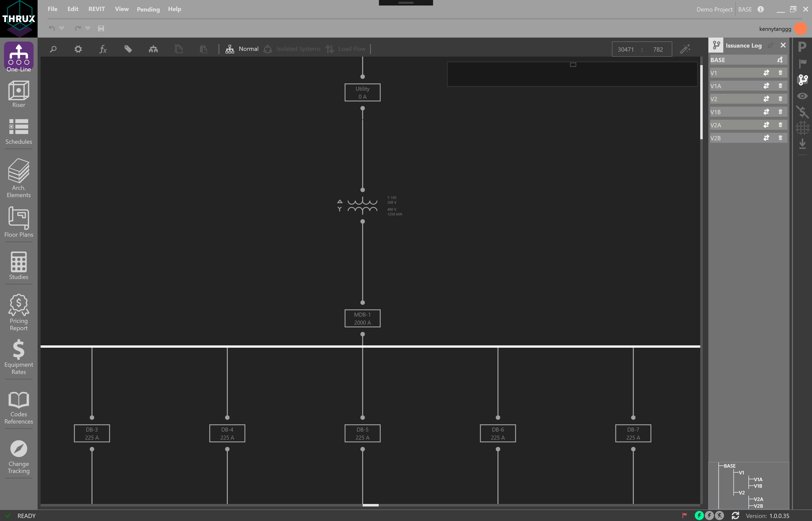Click the download arrow icon in the right sidebar

pyautogui.click(x=802, y=144)
